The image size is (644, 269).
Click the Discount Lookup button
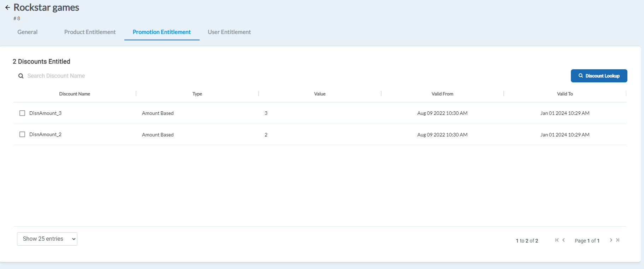pyautogui.click(x=599, y=76)
